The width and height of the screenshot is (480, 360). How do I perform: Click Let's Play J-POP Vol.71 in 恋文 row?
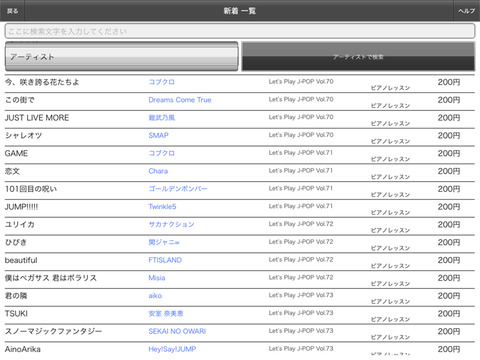point(301,170)
